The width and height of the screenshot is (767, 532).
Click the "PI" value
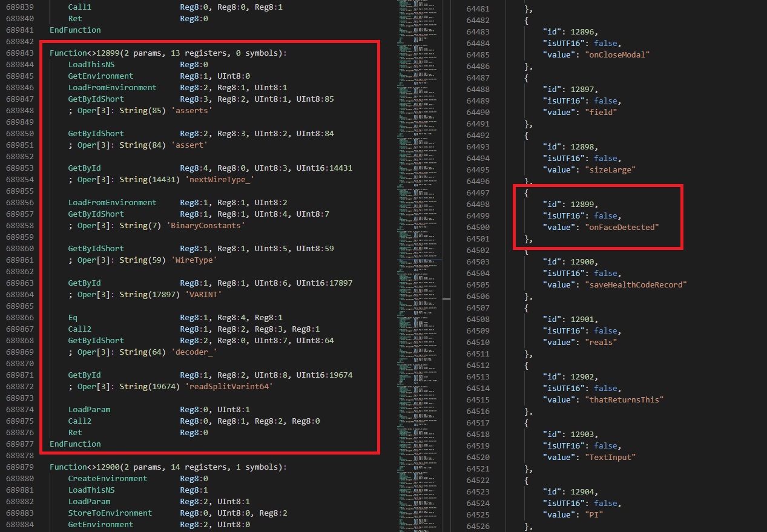point(593,515)
